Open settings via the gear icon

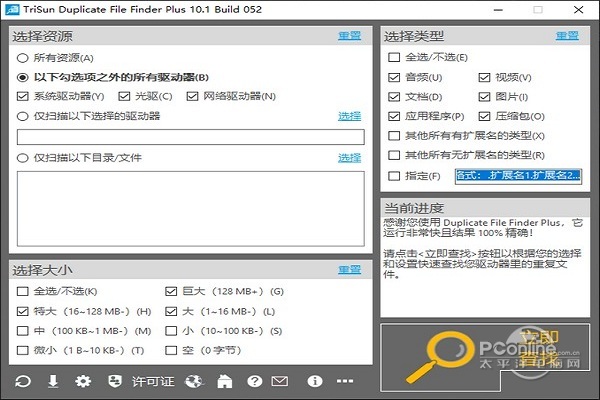(x=83, y=381)
